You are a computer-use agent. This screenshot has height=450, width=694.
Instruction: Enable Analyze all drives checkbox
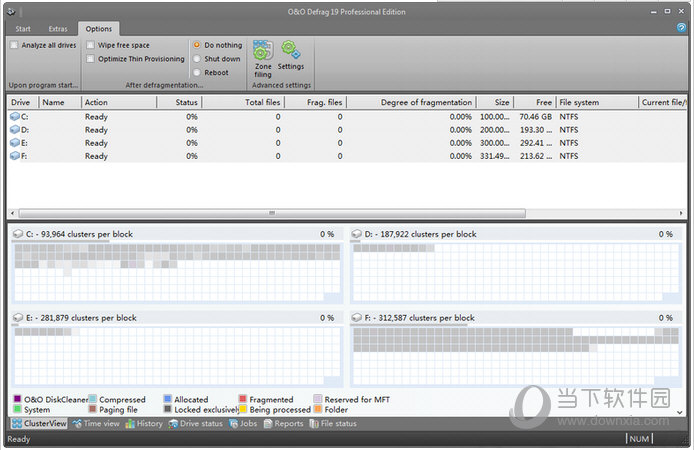(14, 45)
